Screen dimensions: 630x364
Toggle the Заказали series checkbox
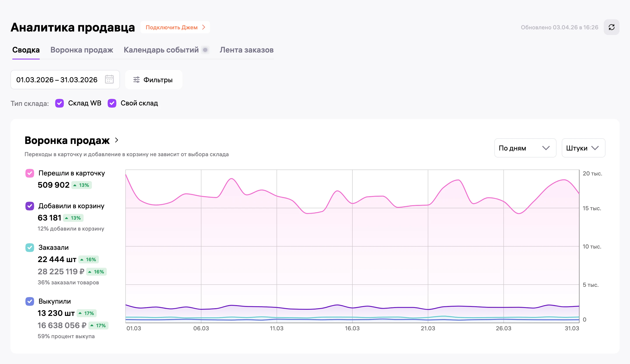30,247
